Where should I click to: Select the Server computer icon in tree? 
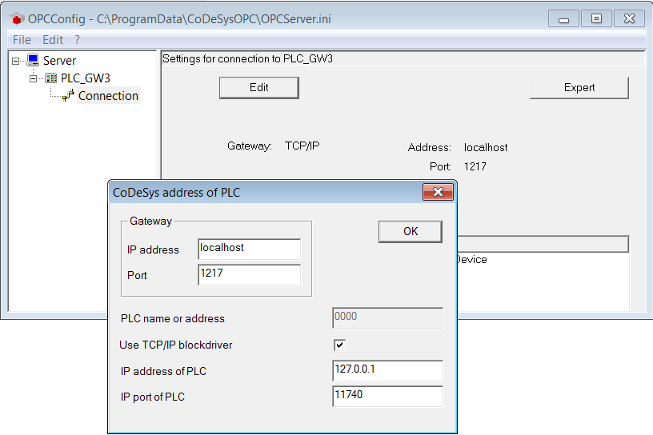tap(33, 60)
